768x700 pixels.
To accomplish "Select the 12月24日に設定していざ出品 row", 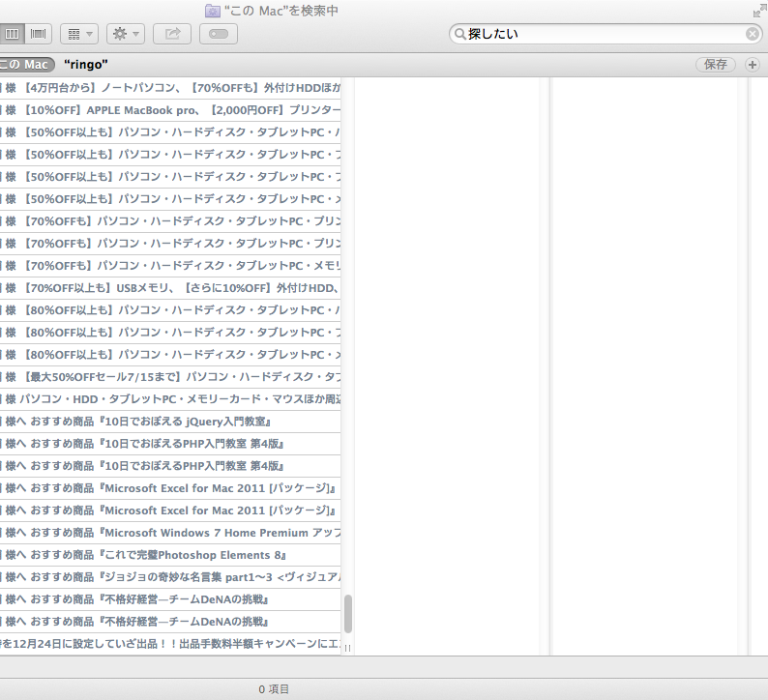I will pyautogui.click(x=170, y=644).
